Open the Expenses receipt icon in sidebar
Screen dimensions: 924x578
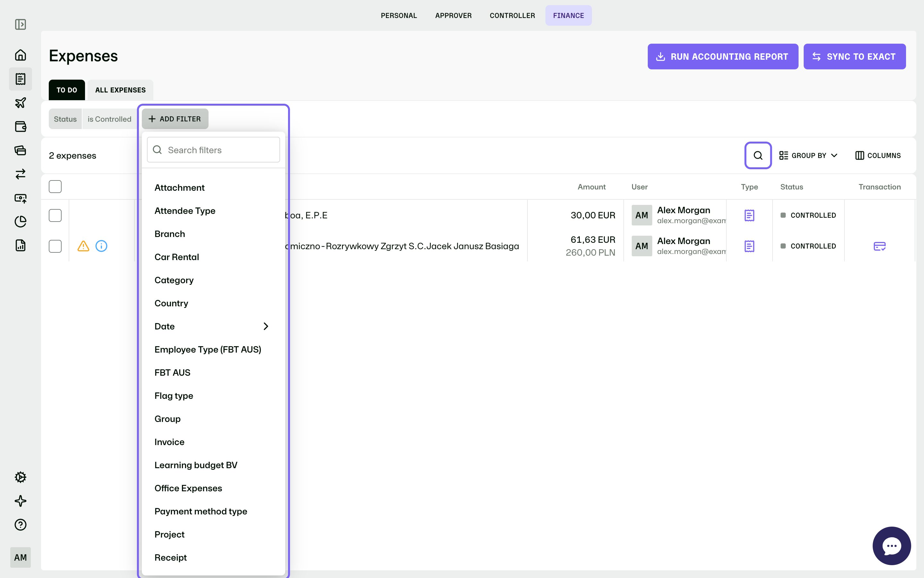click(21, 79)
